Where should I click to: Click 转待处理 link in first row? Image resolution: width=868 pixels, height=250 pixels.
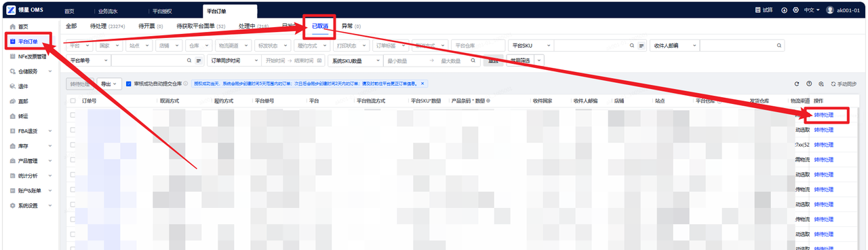(x=824, y=115)
